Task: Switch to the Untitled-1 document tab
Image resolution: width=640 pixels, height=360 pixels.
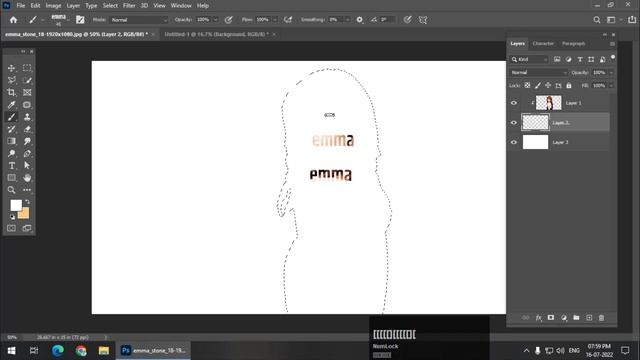Action: (216, 35)
